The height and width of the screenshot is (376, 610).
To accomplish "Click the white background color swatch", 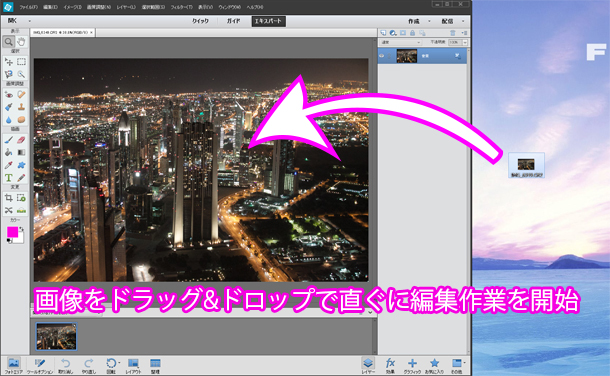I will (20, 238).
